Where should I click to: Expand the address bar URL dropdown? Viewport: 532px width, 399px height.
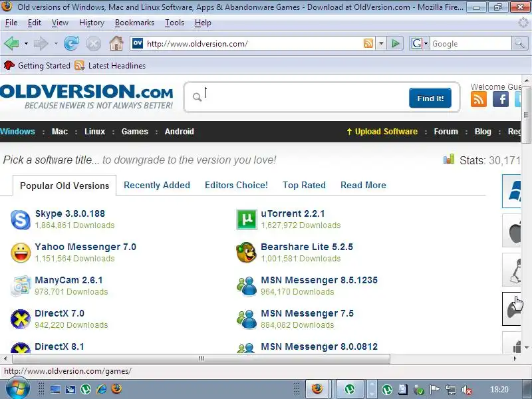(381, 43)
